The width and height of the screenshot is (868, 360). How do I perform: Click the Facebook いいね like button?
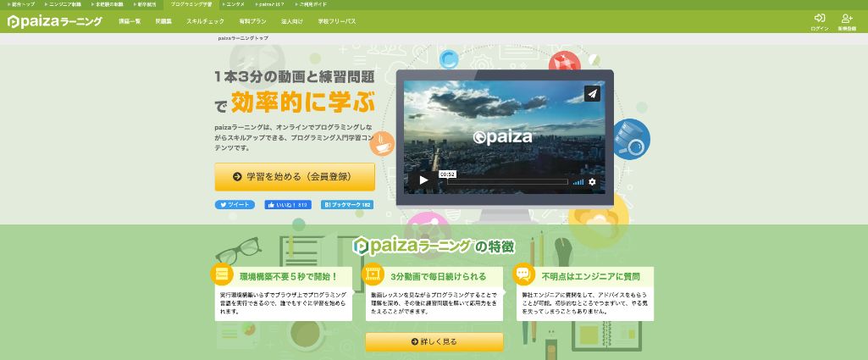point(288,204)
